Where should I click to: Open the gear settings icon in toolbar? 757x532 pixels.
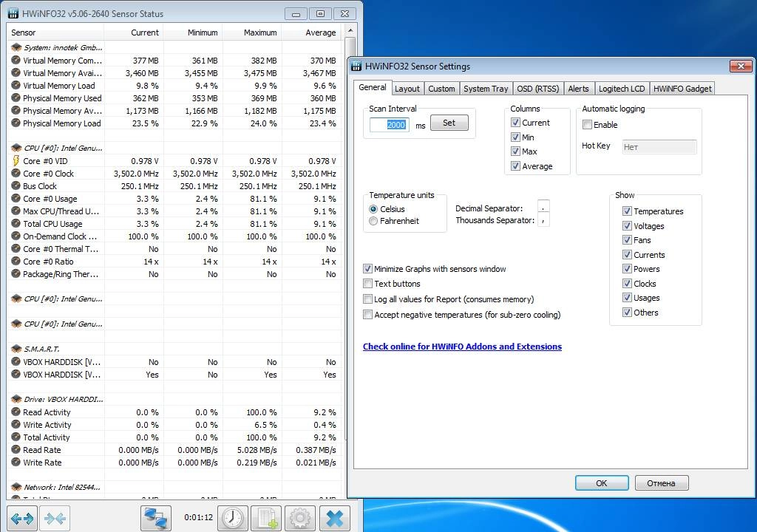[x=300, y=519]
